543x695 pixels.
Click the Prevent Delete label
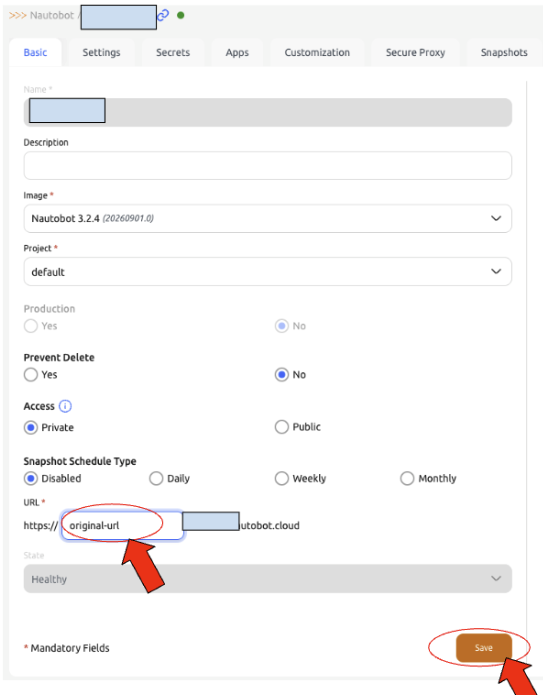tap(59, 358)
